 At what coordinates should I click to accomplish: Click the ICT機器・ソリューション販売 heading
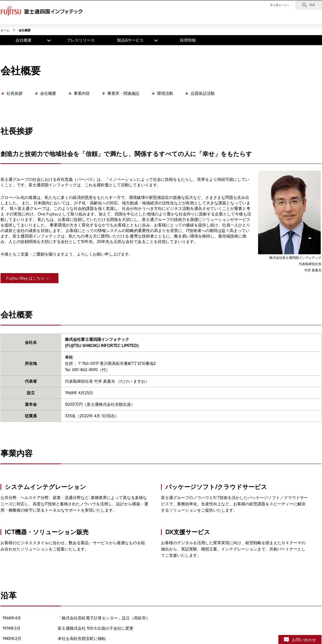[x=47, y=532]
